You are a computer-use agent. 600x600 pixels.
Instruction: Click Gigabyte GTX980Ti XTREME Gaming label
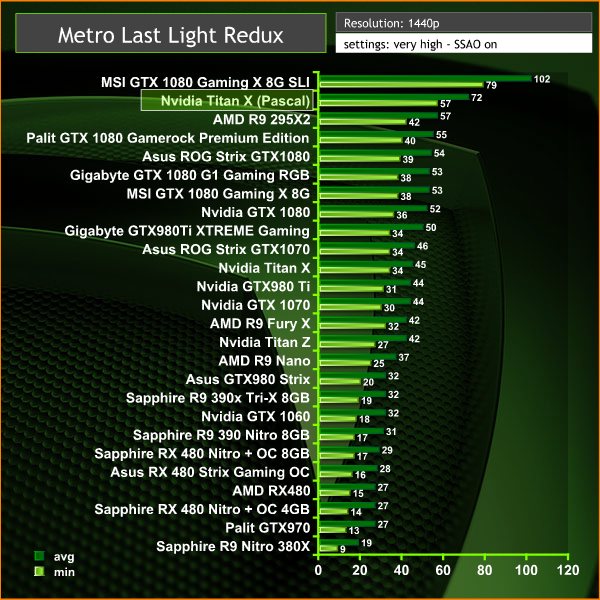(x=187, y=231)
